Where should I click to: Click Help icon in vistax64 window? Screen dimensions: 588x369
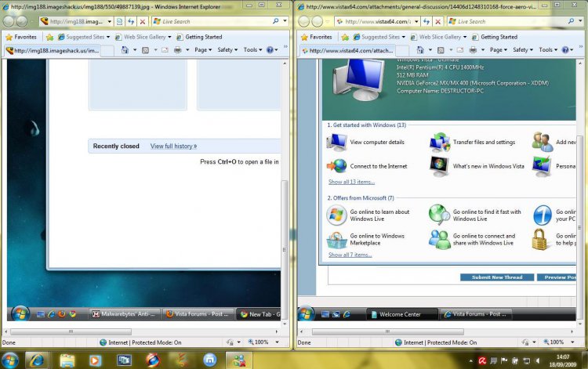coord(565,50)
